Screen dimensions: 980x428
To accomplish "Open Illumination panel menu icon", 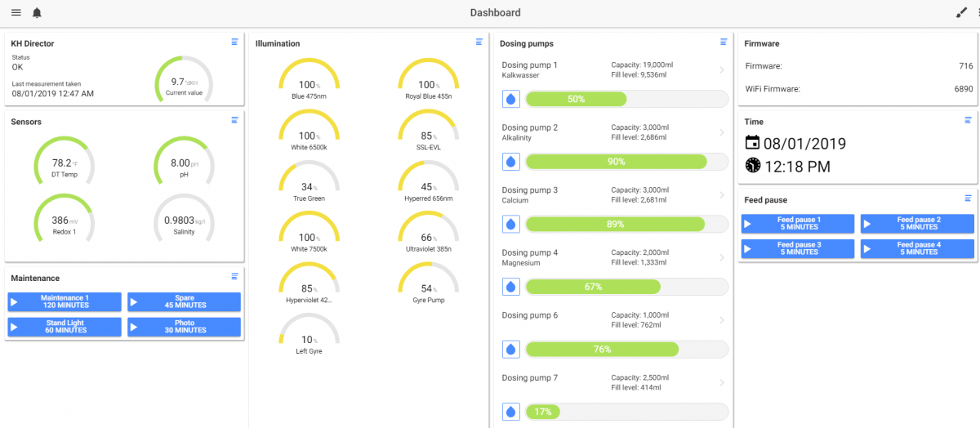I will pyautogui.click(x=479, y=42).
